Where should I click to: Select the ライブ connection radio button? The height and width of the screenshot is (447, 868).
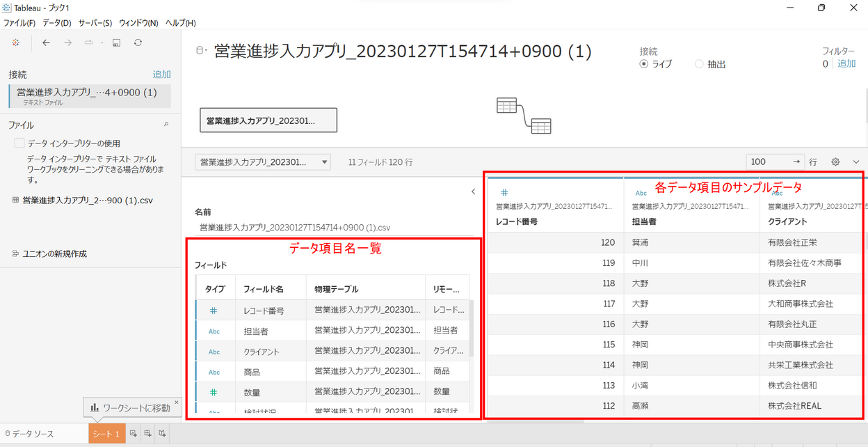[x=643, y=64]
